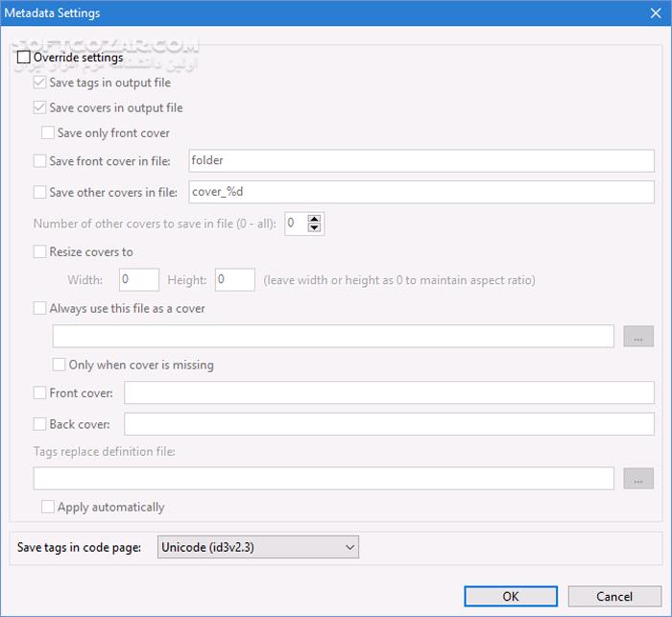This screenshot has height=617, width=672.
Task: Check the Resize covers to option
Action: [x=40, y=252]
